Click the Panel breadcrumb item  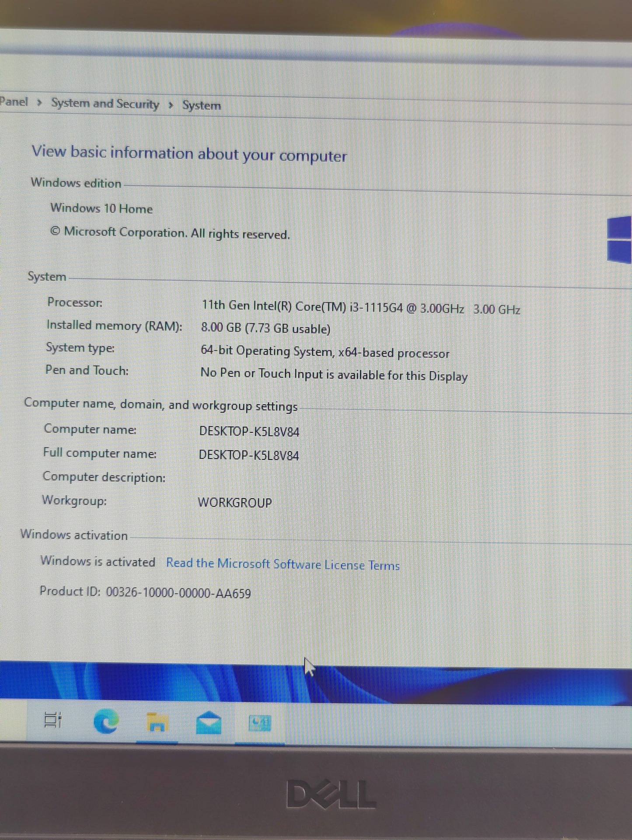tap(14, 102)
